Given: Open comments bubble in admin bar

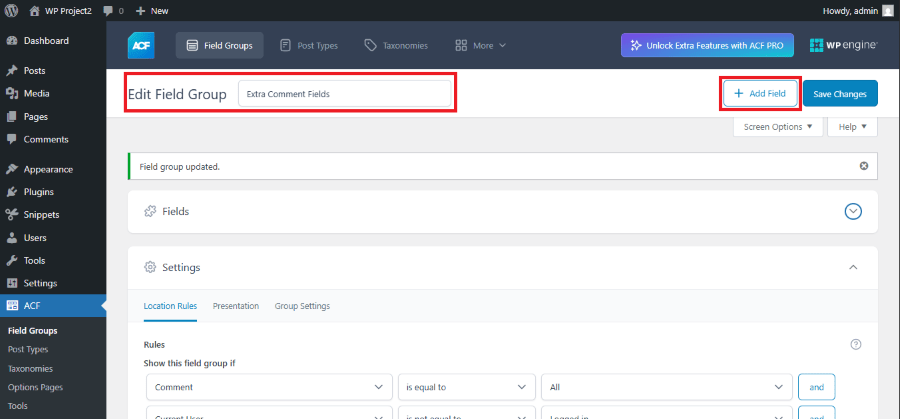Looking at the screenshot, I should tap(112, 10).
